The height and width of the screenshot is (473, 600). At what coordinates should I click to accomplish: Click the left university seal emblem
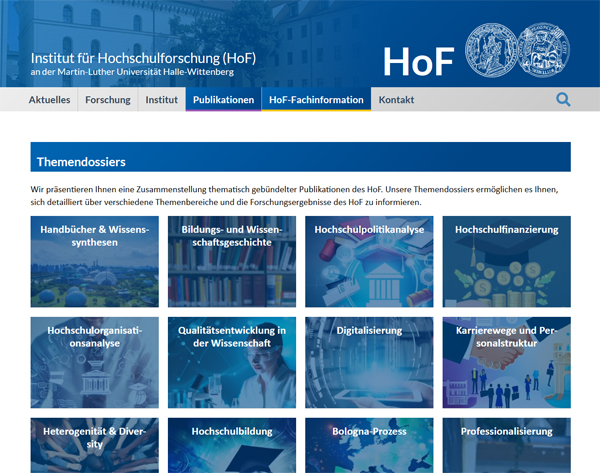491,50
